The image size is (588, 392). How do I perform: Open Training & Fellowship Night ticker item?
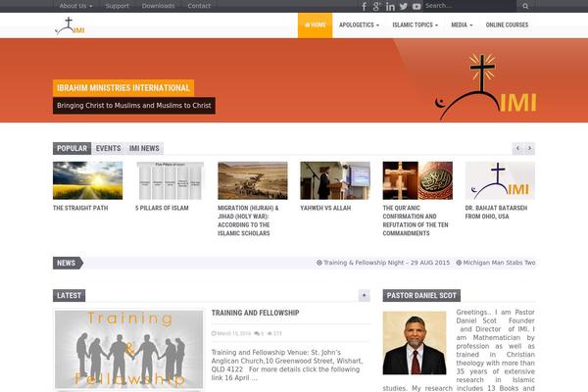tap(383, 263)
